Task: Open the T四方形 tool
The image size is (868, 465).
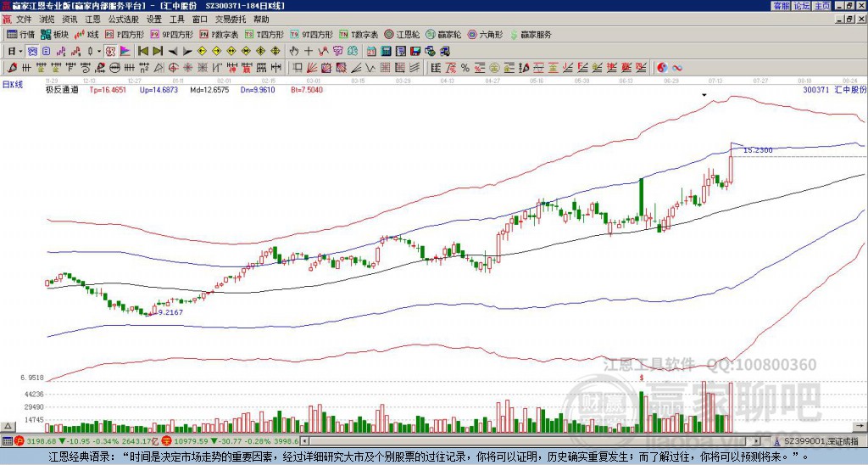Action: click(x=264, y=34)
